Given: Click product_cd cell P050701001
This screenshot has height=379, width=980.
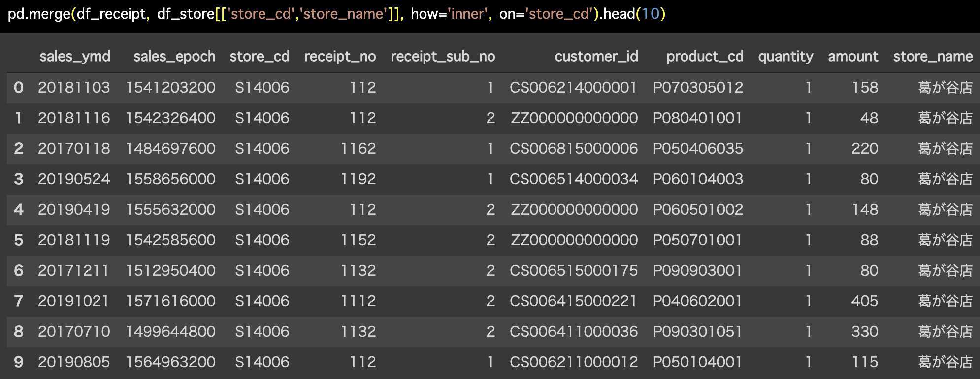Looking at the screenshot, I should pyautogui.click(x=697, y=240).
